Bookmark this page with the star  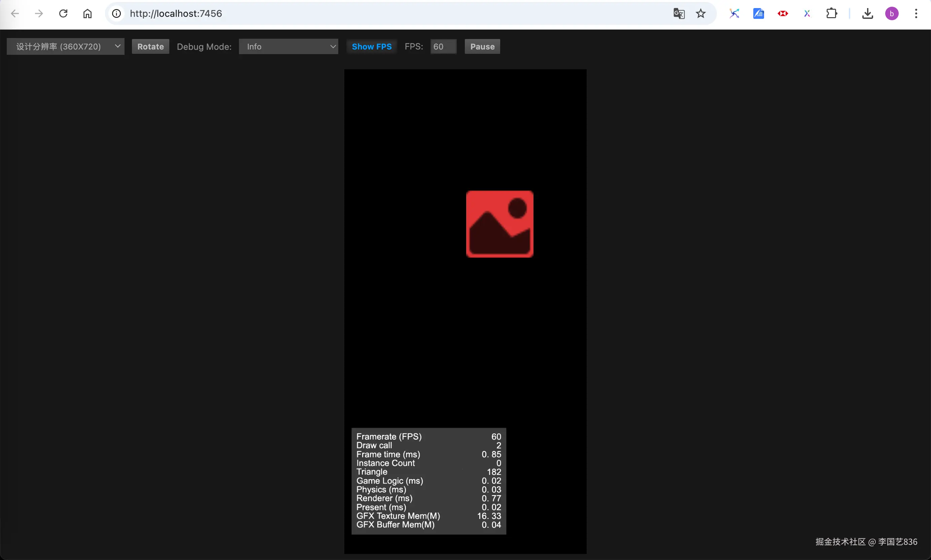[x=700, y=13]
